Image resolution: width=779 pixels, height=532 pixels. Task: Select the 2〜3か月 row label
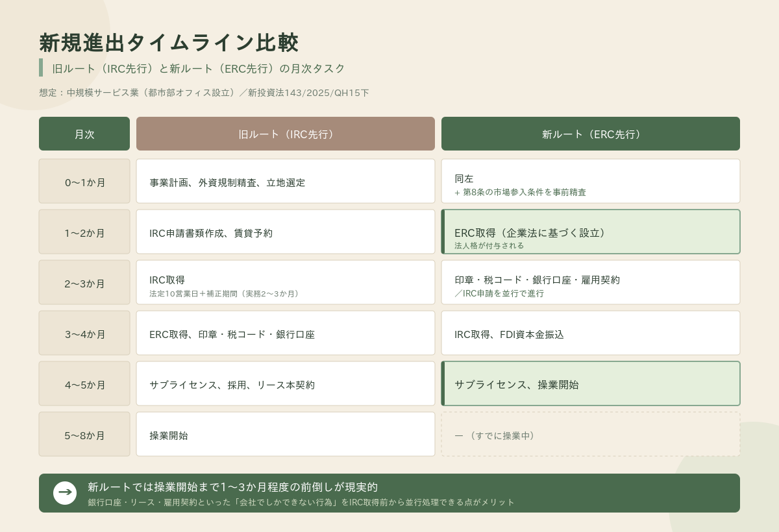[84, 283]
